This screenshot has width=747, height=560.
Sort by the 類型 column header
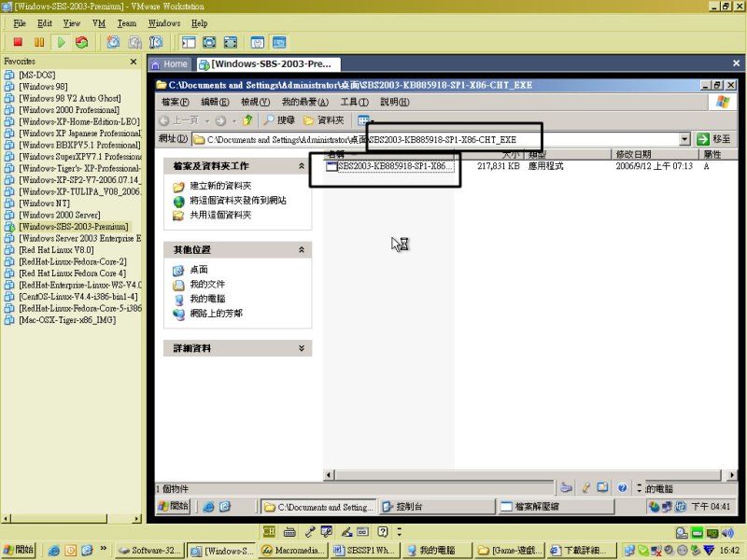pos(568,154)
